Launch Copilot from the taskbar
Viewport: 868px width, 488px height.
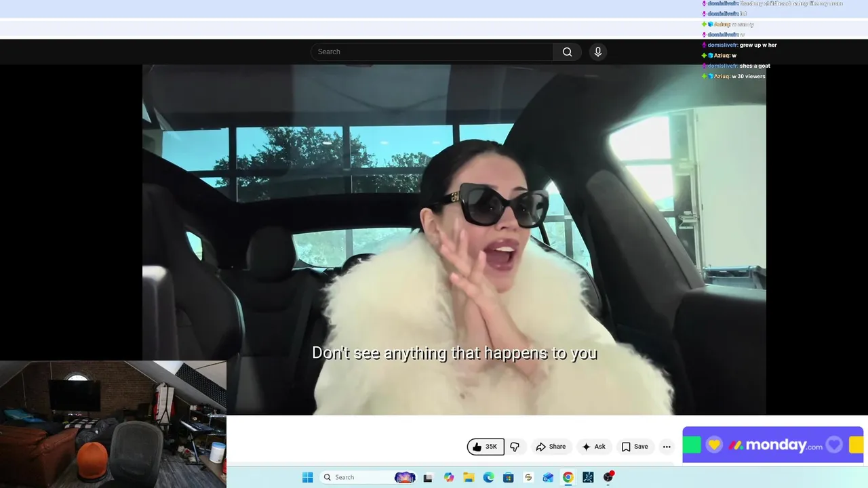448,477
